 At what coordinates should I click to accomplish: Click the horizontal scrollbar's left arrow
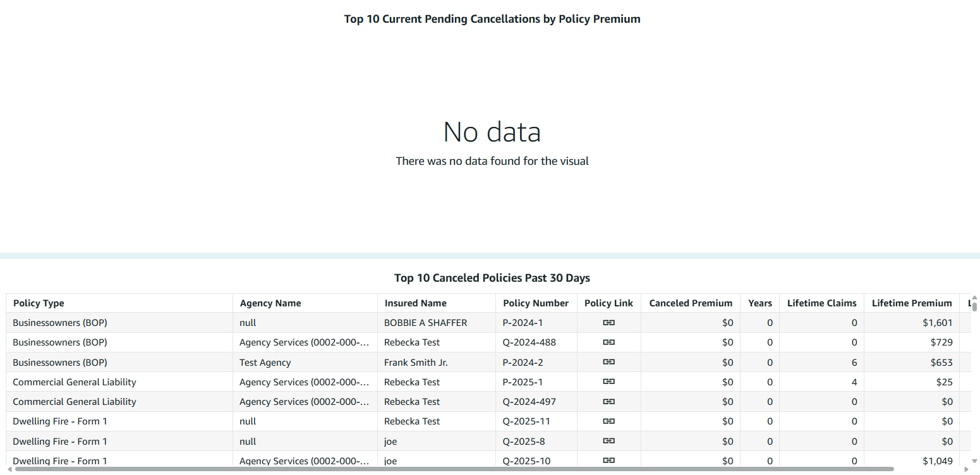9,469
